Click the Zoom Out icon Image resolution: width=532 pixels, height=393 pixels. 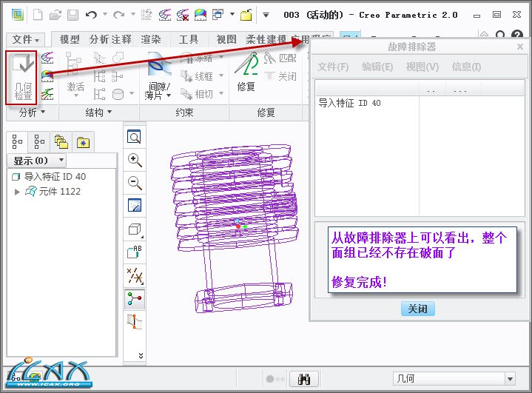point(135,182)
